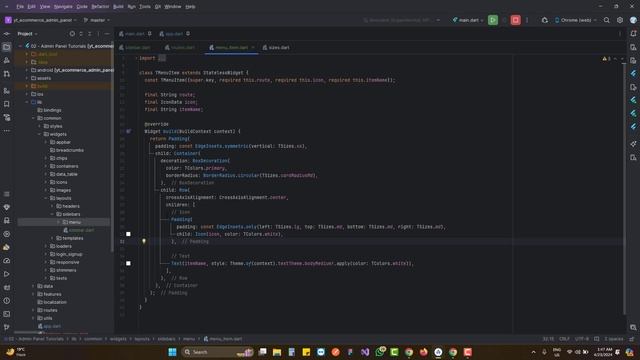Open Gemini assistant star icon on right sidebar
Image resolution: width=640 pixels, height=360 pixels.
633,144
